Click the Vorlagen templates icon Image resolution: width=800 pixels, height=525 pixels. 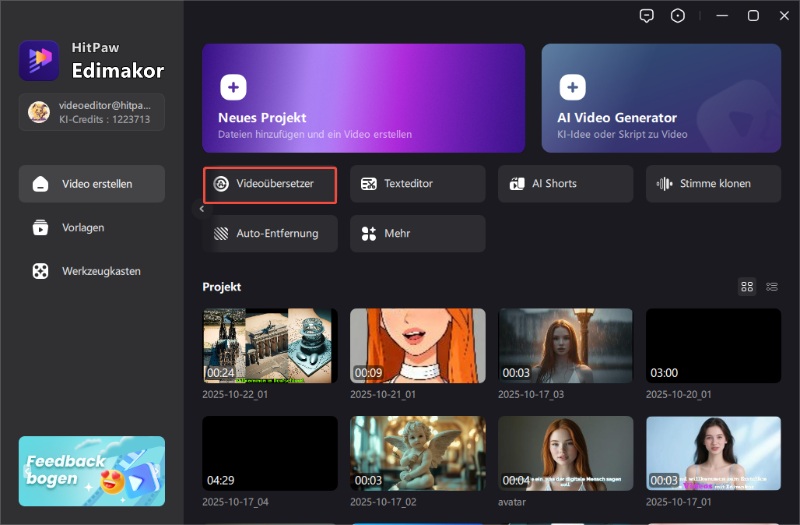pyautogui.click(x=40, y=228)
